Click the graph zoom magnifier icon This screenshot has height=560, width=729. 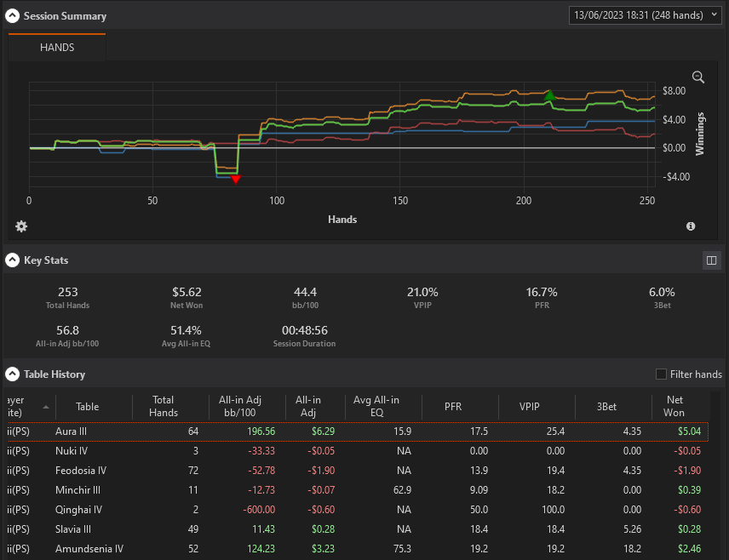[697, 77]
